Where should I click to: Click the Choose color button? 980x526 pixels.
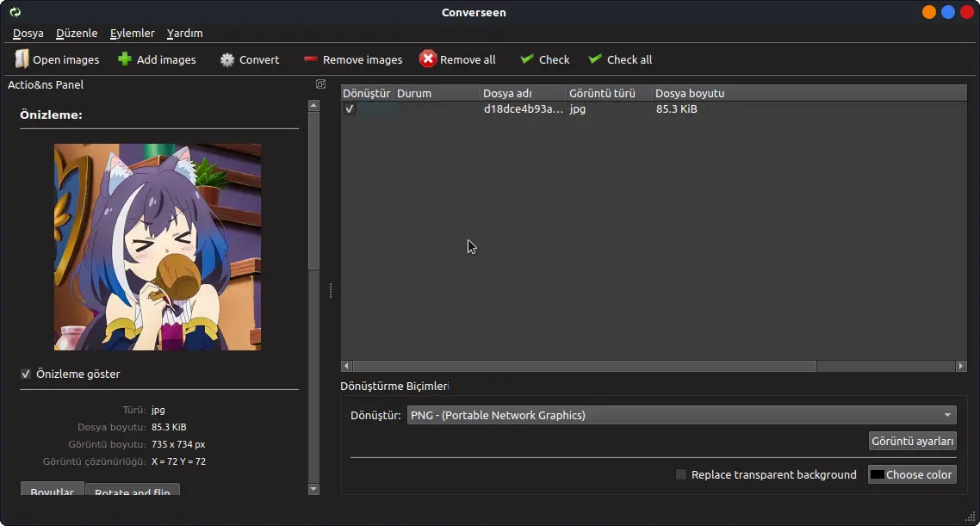tap(913, 474)
